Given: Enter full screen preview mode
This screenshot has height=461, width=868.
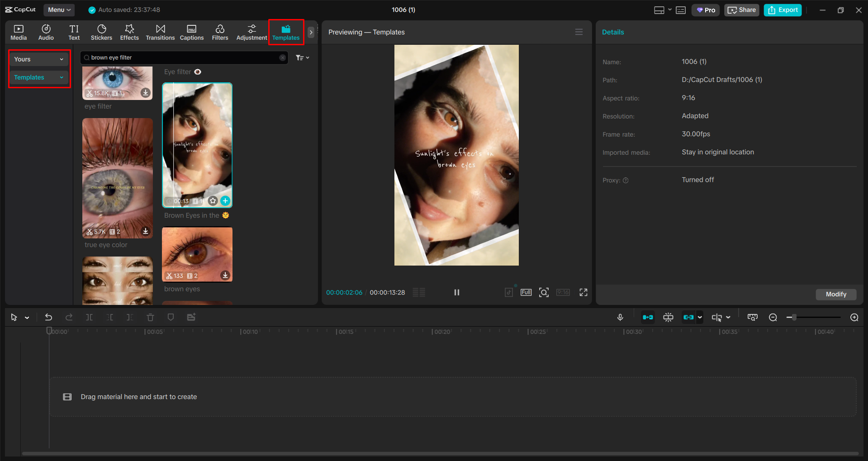Looking at the screenshot, I should (583, 293).
